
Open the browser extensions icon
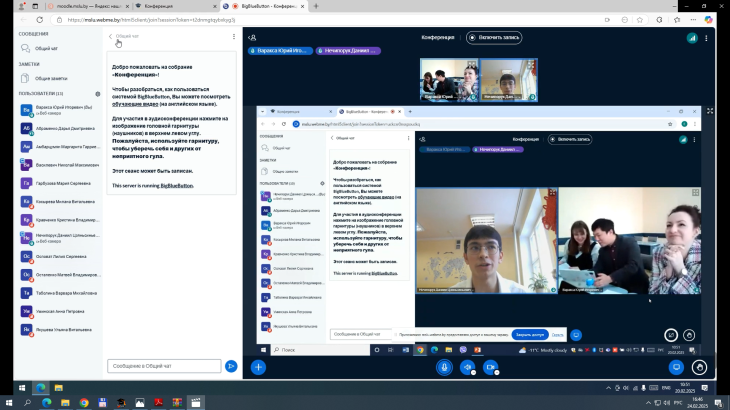coord(659,20)
